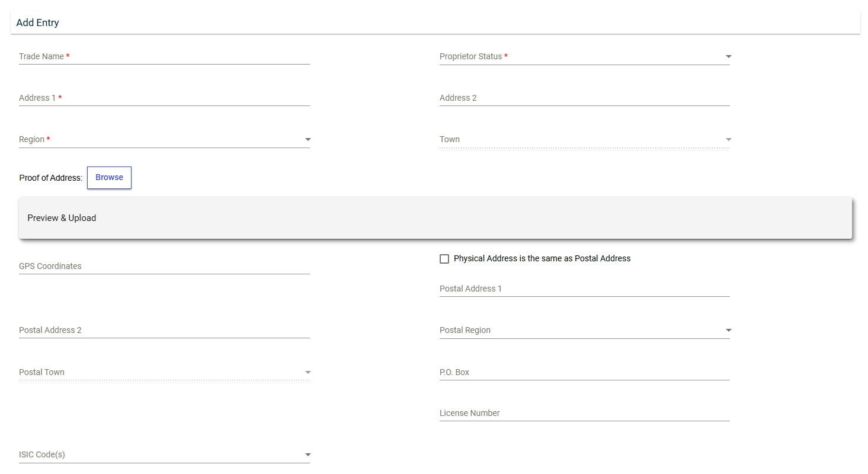Check Physical Address same as Postal Address

tap(444, 259)
